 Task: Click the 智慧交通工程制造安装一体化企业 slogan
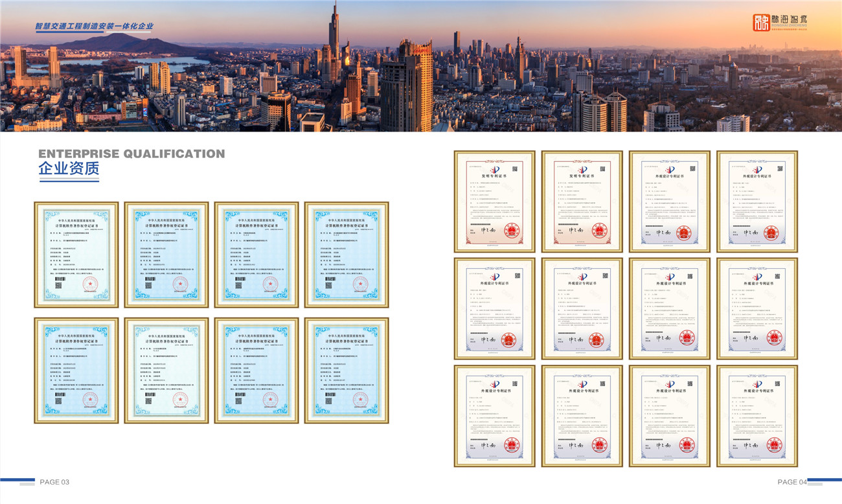(95, 27)
